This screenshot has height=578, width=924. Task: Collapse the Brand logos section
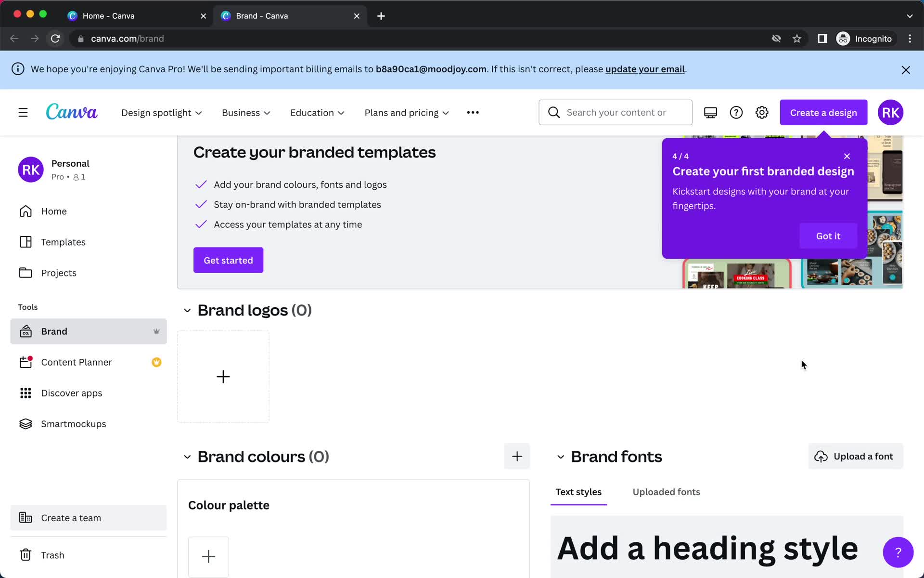pyautogui.click(x=187, y=311)
